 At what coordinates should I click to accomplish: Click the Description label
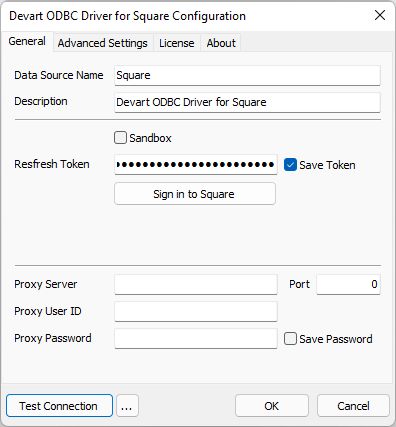tap(41, 101)
